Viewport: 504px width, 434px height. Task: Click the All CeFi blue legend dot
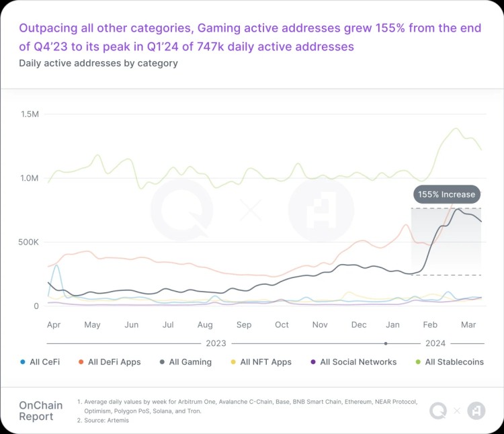[22, 362]
